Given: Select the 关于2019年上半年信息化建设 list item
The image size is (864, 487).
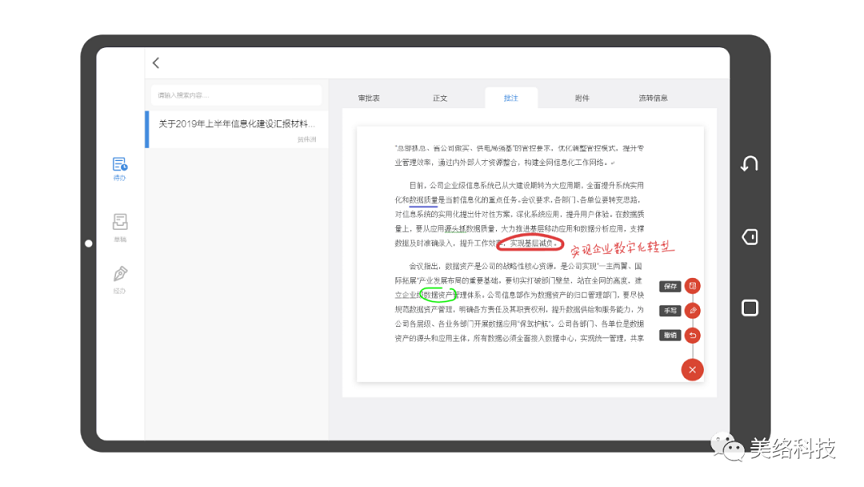Looking at the screenshot, I should pos(237,129).
